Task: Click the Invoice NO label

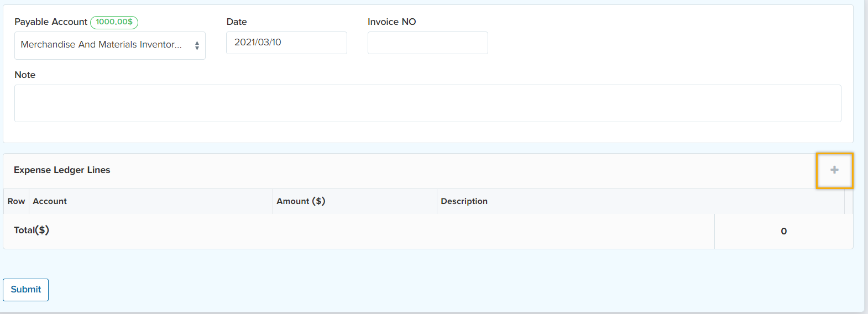Action: 391,22
